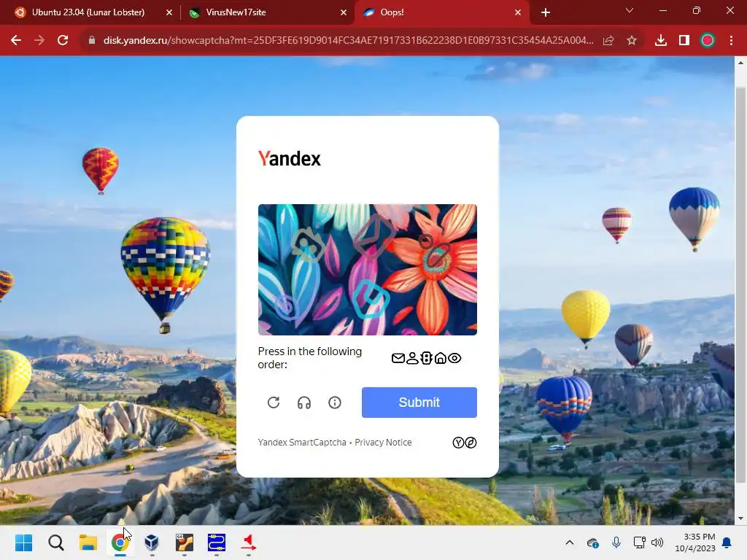
Task: Open the chess-like taskbar app icon
Action: pos(185,542)
